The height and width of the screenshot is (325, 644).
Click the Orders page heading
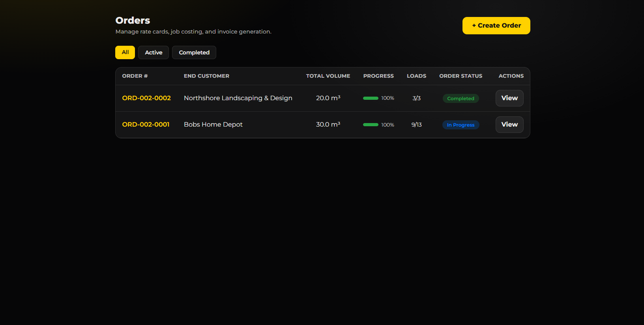(x=133, y=21)
